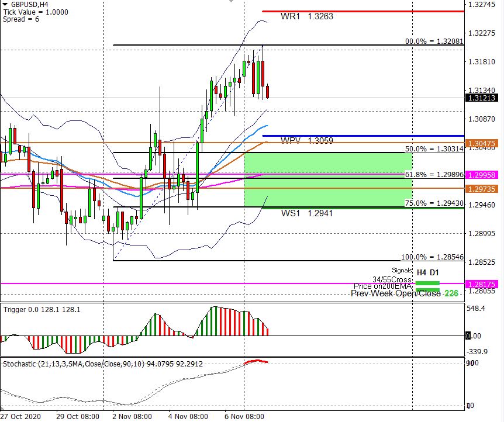This screenshot has width=504, height=422.
Task: Click the 29 Oct 08:00 time axis label
Action: tap(77, 417)
